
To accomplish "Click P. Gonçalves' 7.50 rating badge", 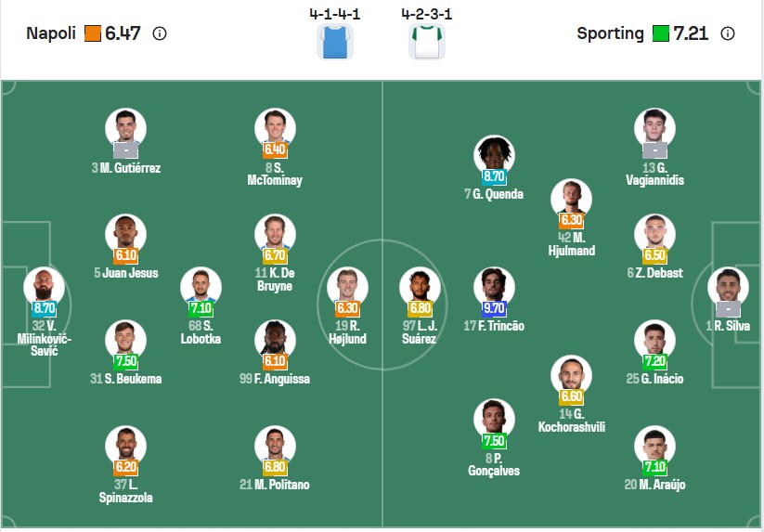I will point(494,441).
